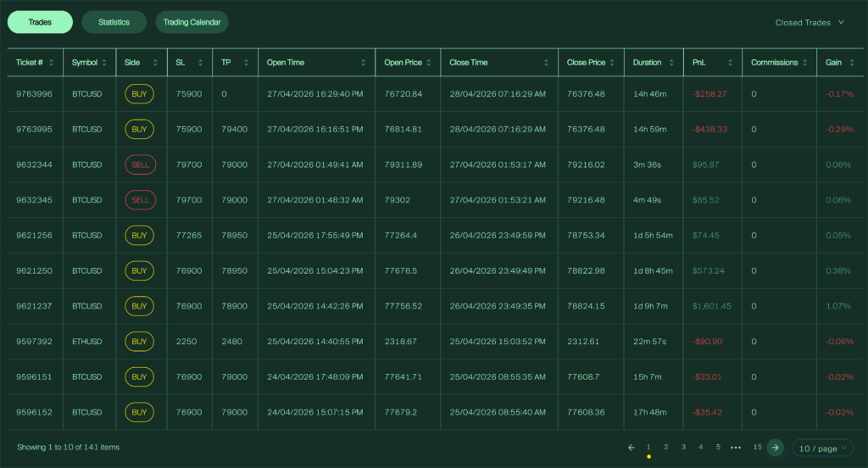The image size is (868, 468).
Task: Click duration 22m 57s
Action: point(650,342)
